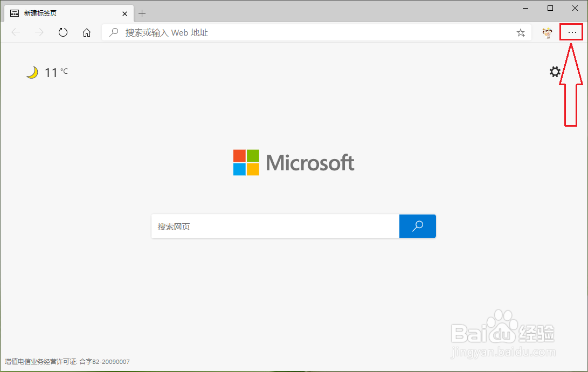Close the 新建标签页 tab
The height and width of the screenshot is (372, 588).
pos(124,13)
